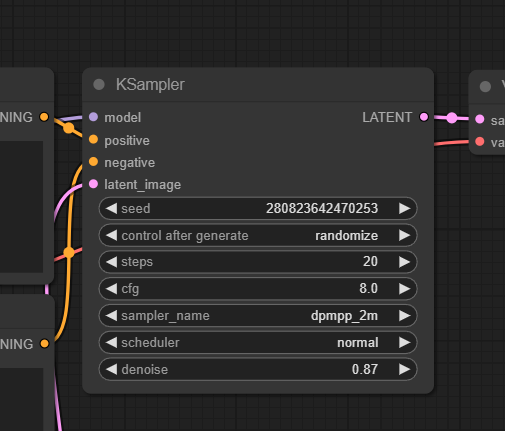Decrease steps with left arrow
This screenshot has height=431, width=505.
pyautogui.click(x=111, y=262)
